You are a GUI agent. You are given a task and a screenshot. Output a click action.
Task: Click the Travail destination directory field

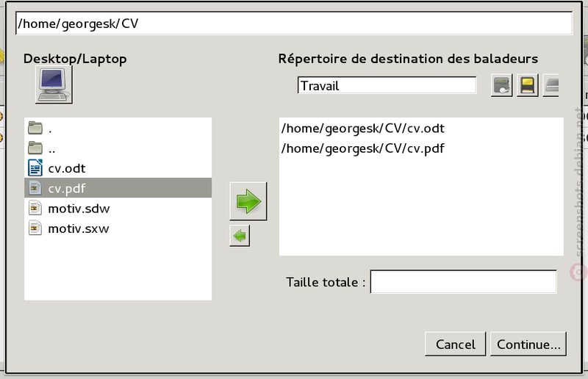pos(387,85)
